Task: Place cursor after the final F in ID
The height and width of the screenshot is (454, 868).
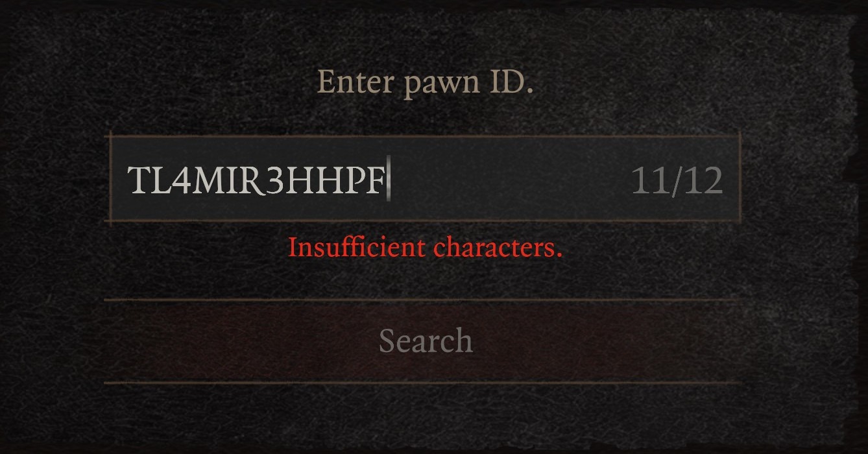Action: pyautogui.click(x=387, y=180)
